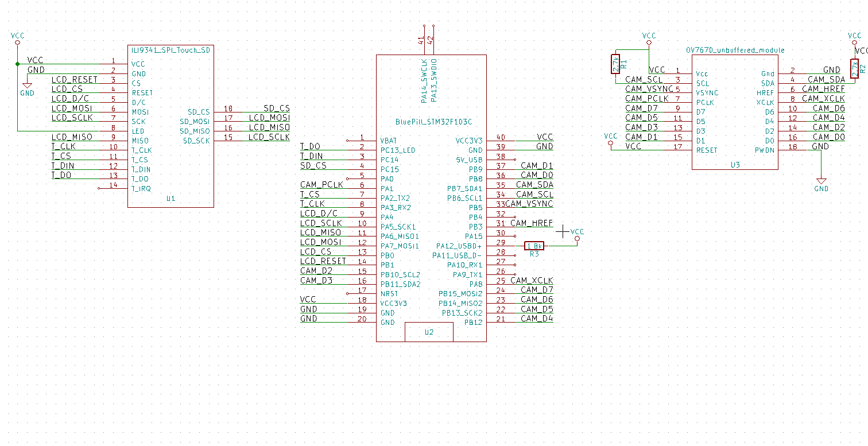868x446 pixels.
Task: Select CAM_XCLK label at U2 pin 25
Action: click(532, 281)
